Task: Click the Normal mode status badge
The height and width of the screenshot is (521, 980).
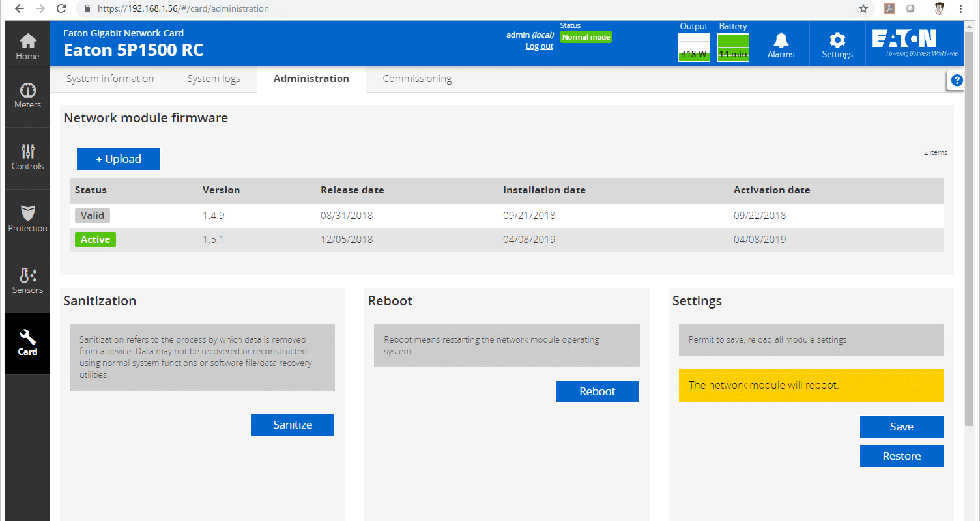Action: [x=586, y=37]
